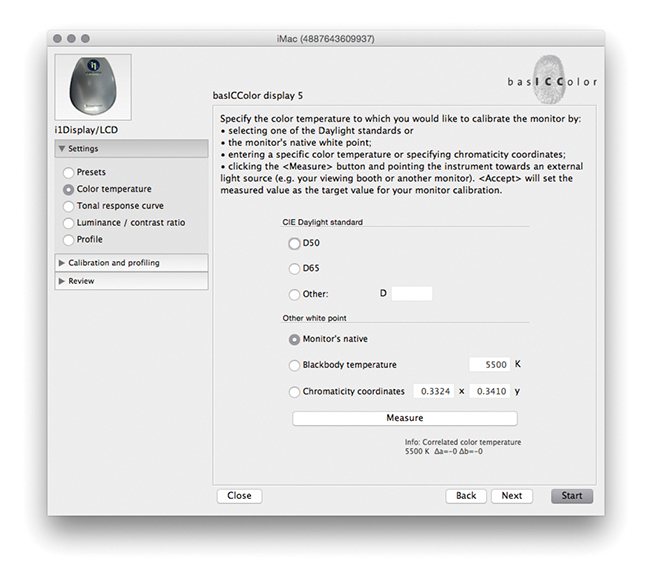Screen dimensions: 652x580
Task: Click the 0.3324 x coordinate field
Action: pyautogui.click(x=434, y=391)
